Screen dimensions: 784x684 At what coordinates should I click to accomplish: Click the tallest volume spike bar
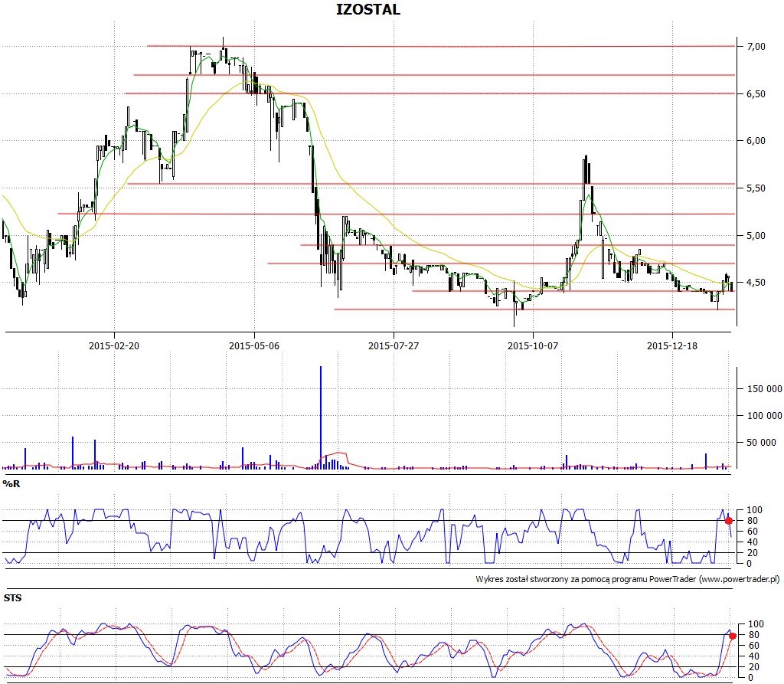point(321,417)
